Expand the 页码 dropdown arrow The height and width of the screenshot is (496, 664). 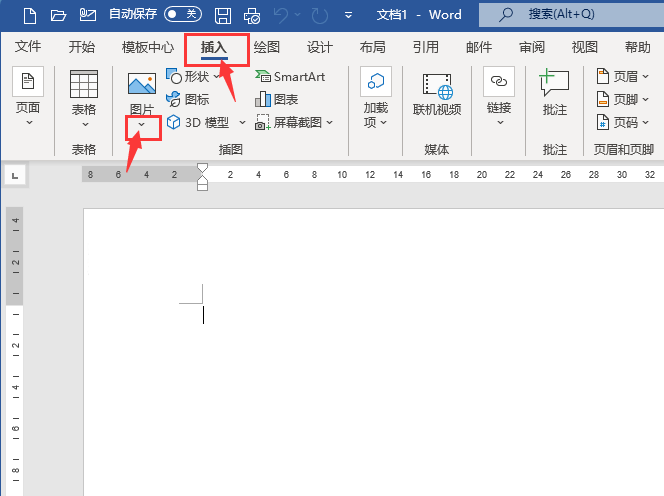tap(645, 123)
